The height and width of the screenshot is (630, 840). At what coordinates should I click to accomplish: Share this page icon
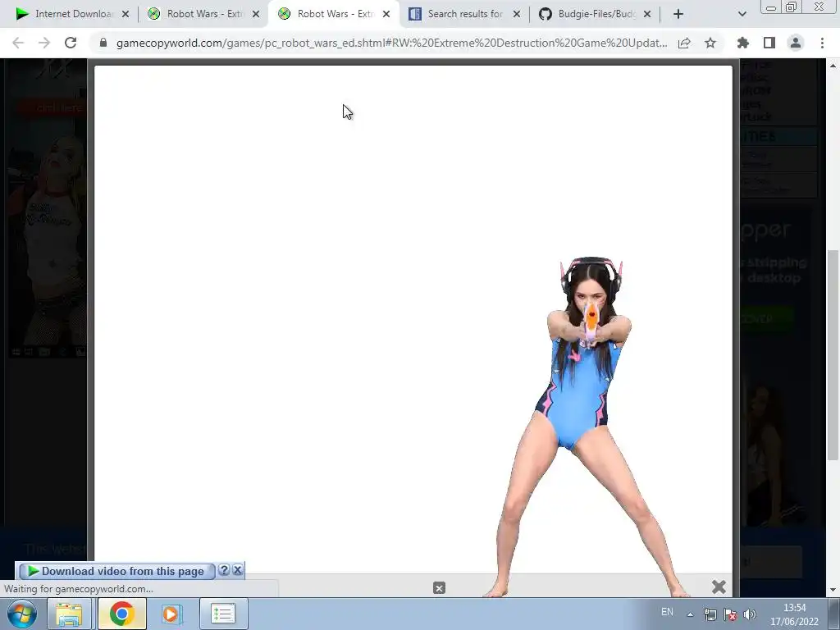coord(684,43)
